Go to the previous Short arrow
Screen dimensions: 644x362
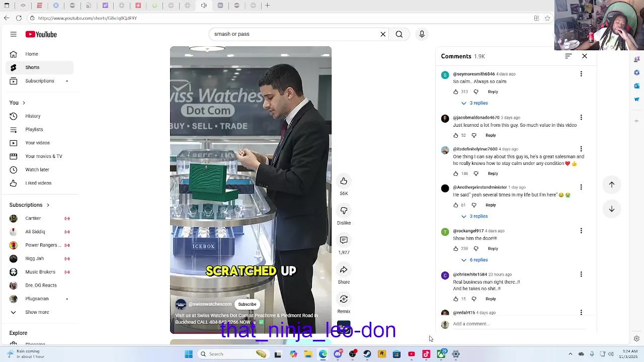click(612, 185)
